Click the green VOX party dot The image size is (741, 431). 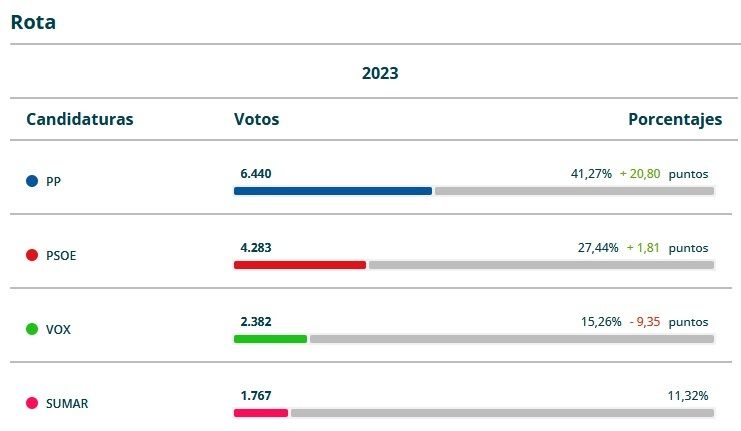(x=32, y=329)
